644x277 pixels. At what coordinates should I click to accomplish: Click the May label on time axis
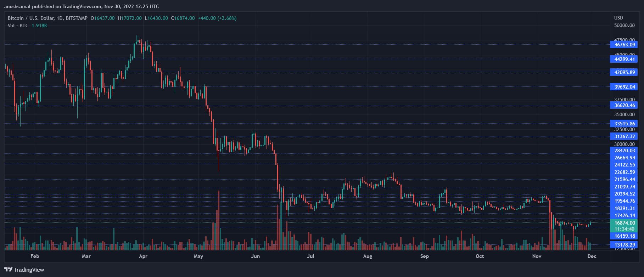[x=198, y=256]
